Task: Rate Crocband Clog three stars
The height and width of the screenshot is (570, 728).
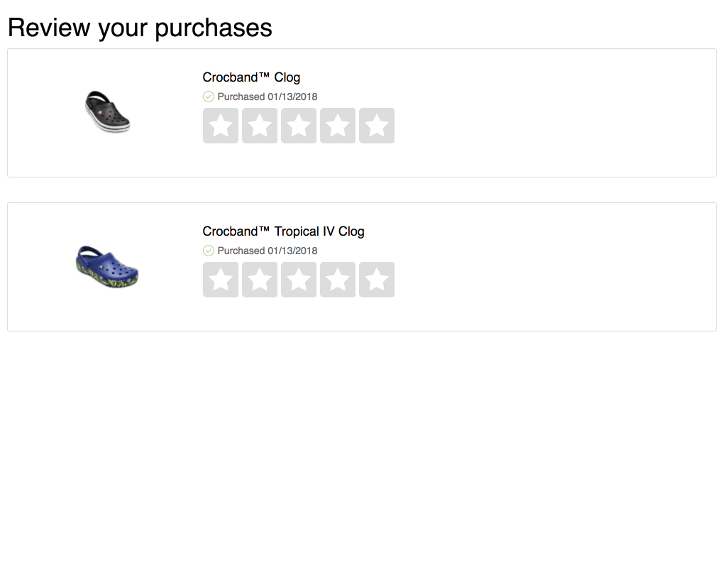Action: coord(299,126)
